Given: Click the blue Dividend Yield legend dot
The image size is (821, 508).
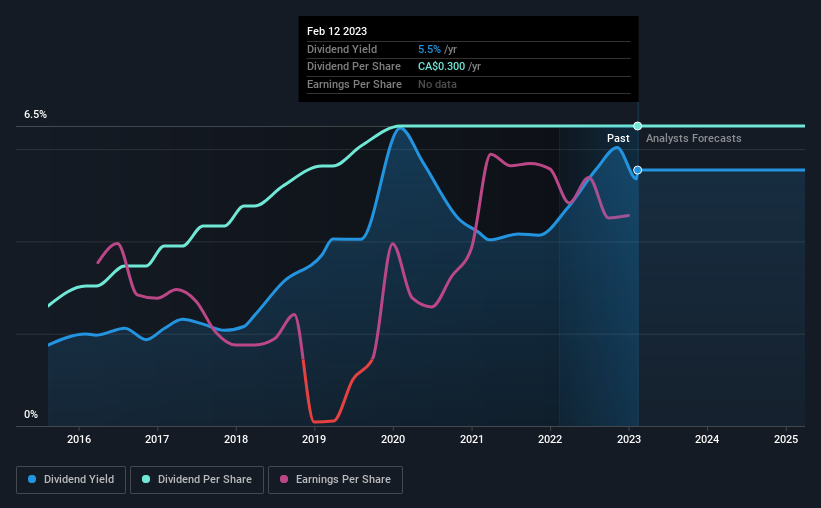Looking at the screenshot, I should [x=32, y=479].
